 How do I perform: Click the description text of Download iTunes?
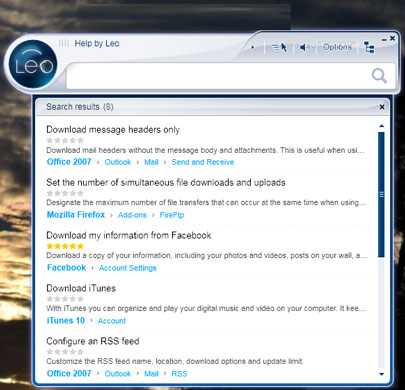pyautogui.click(x=206, y=308)
